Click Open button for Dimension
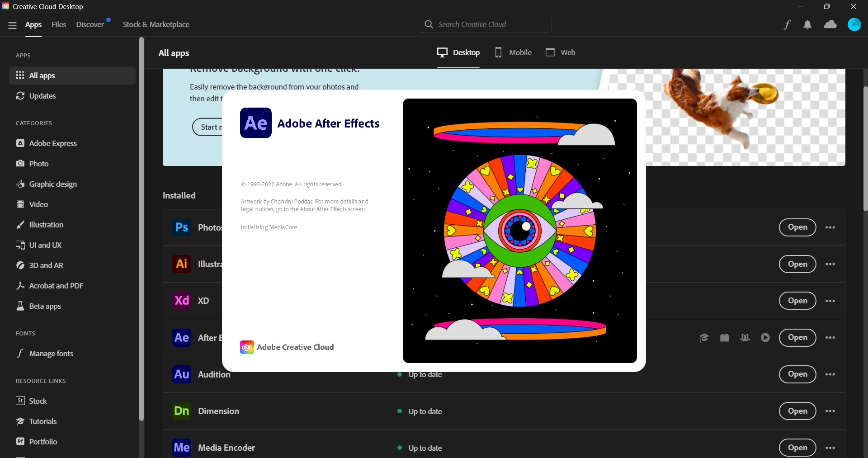Image resolution: width=868 pixels, height=458 pixels. point(797,411)
